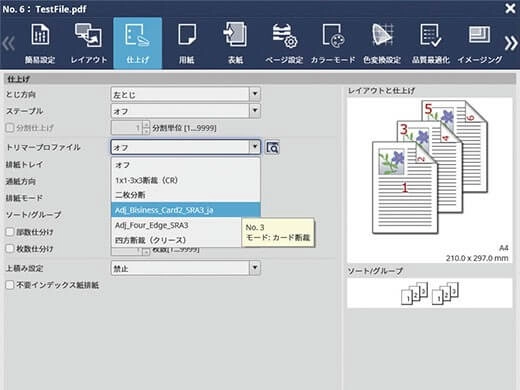The height and width of the screenshot is (390, 520).
Task: Select Adj_Bisiness_Card2_SRA3_ja profile
Action: (186, 210)
